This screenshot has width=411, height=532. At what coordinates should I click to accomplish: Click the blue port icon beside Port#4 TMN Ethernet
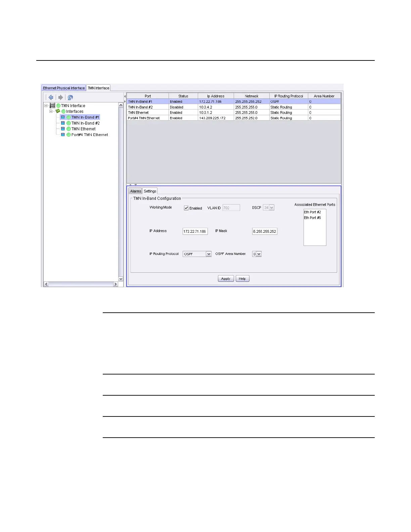(63, 135)
